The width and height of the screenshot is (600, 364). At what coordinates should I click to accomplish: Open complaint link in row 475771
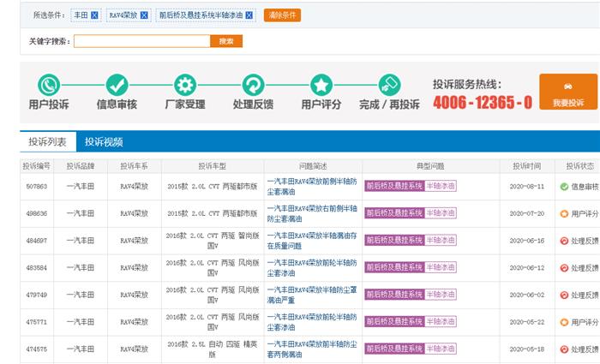(312, 322)
